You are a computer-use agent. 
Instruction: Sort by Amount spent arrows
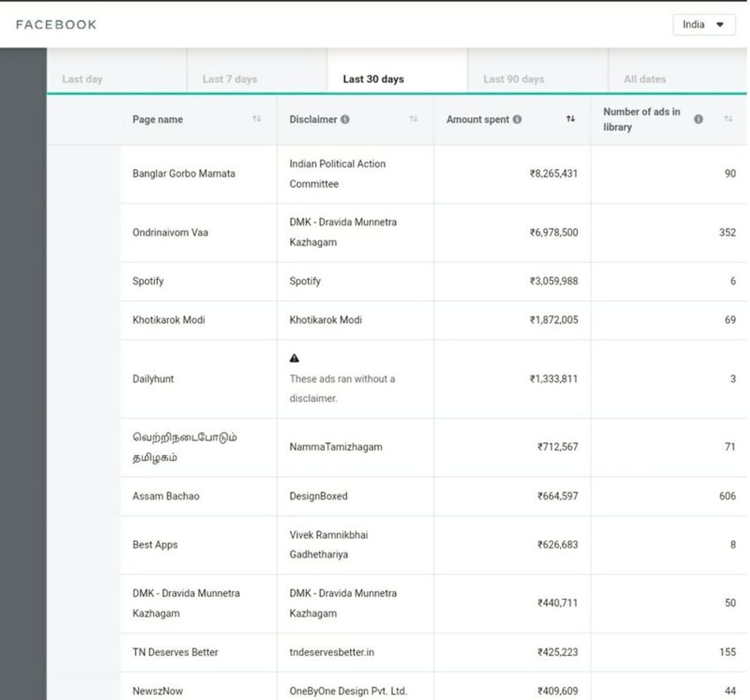[x=570, y=119]
